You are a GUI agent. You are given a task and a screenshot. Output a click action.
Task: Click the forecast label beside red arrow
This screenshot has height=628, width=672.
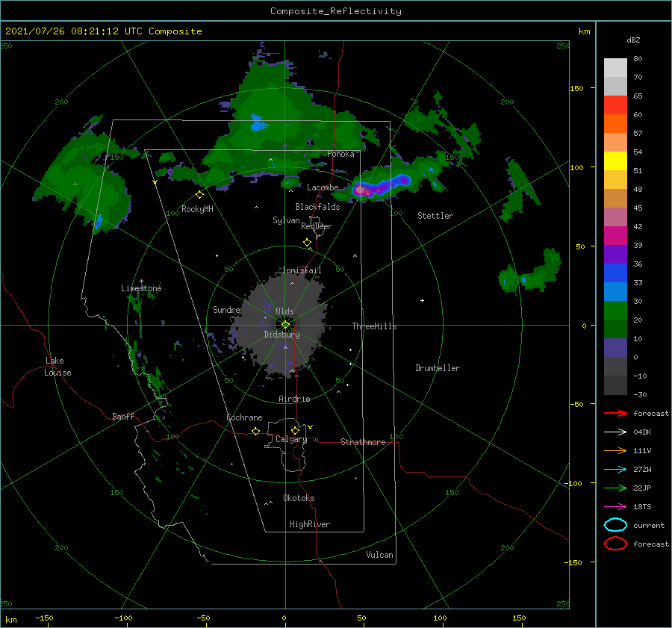click(x=651, y=413)
